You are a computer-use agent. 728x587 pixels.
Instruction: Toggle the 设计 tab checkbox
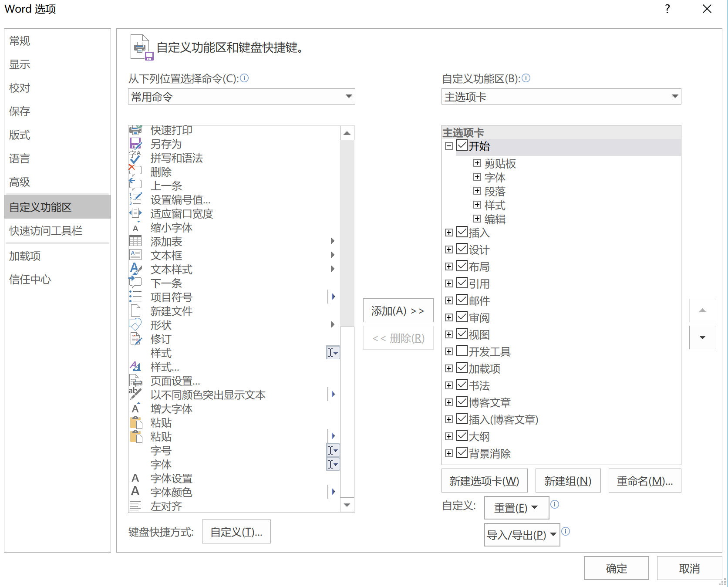tap(462, 249)
